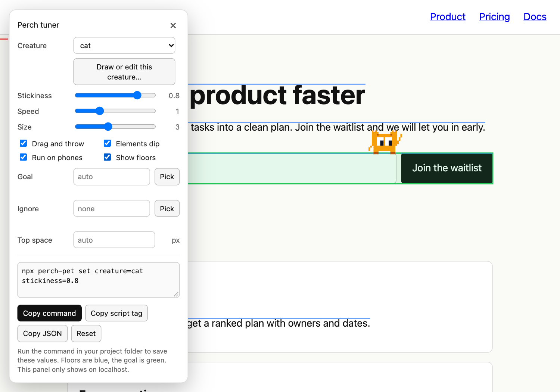Focus the Top space input field
This screenshot has height=392, width=560.
click(x=114, y=240)
